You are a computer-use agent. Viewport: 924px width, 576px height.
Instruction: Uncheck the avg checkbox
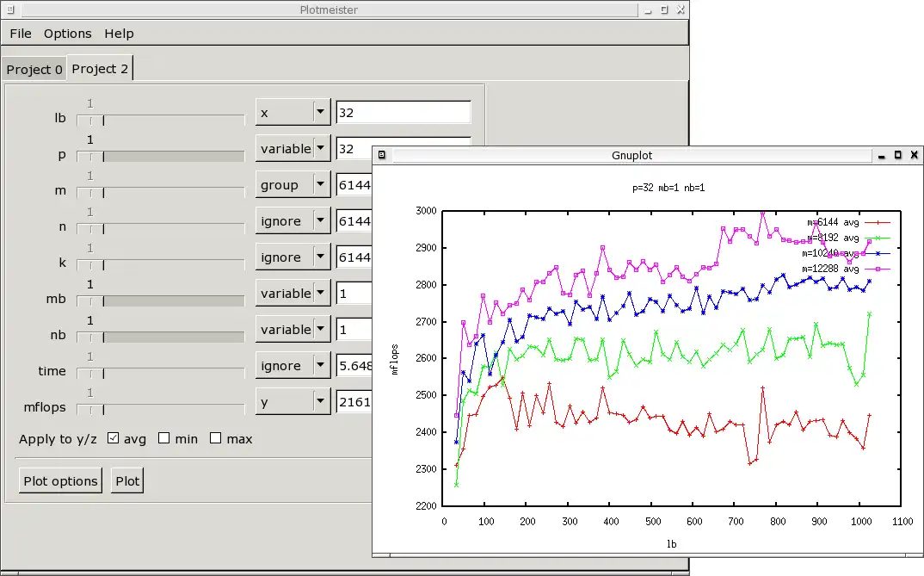pyautogui.click(x=113, y=439)
